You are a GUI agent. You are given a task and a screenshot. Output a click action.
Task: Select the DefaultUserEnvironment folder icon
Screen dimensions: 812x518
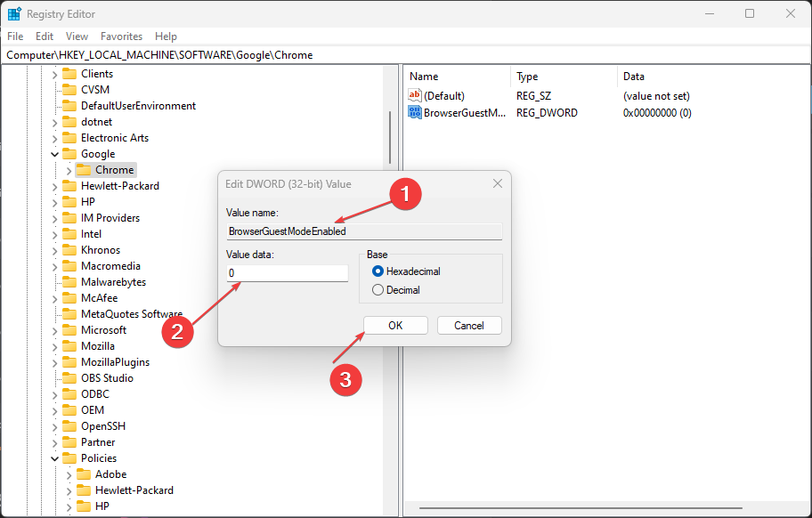point(69,106)
